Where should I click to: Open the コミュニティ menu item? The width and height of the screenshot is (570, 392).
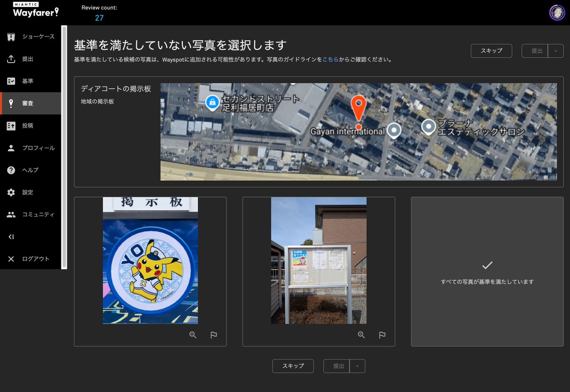(30, 214)
